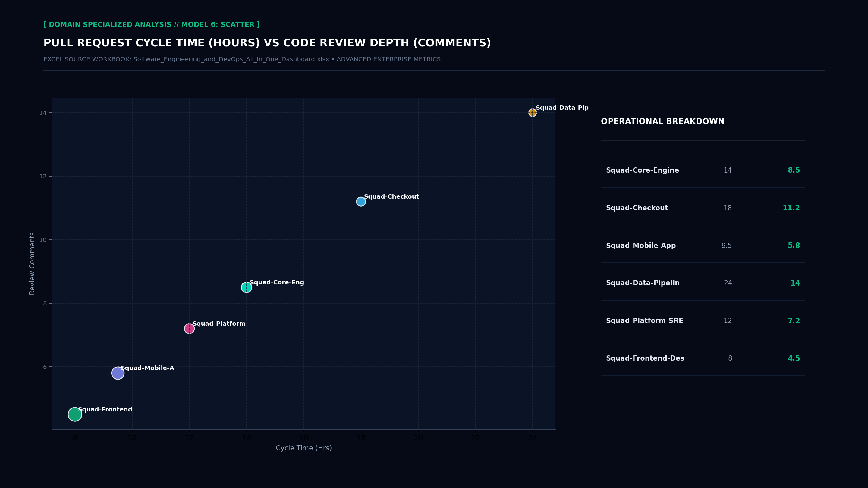Click the y-axis tick label 10

[43, 240]
